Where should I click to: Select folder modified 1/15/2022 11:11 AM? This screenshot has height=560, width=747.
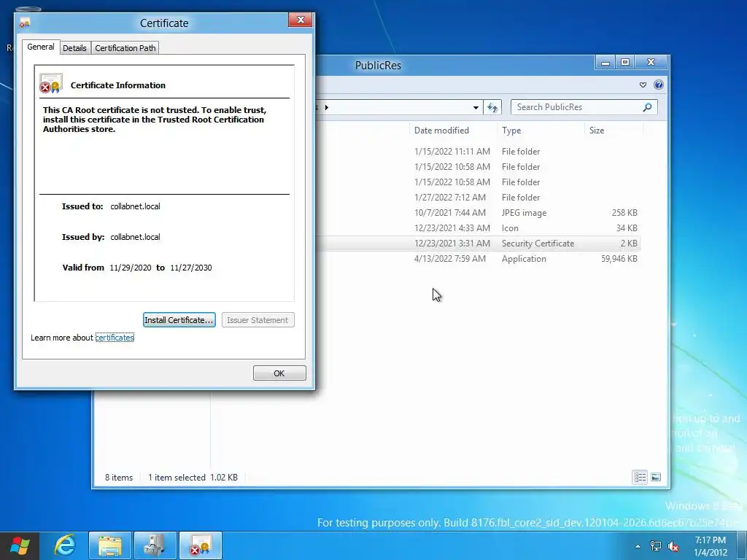(477, 152)
